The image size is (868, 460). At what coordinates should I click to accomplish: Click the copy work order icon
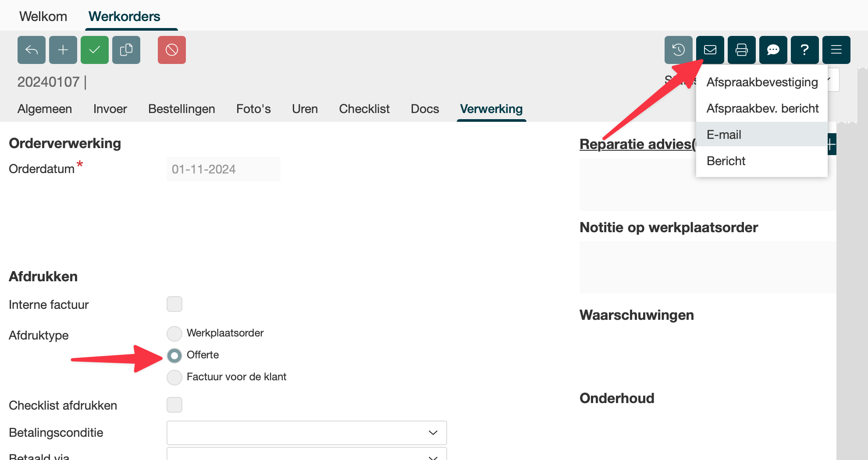click(126, 50)
